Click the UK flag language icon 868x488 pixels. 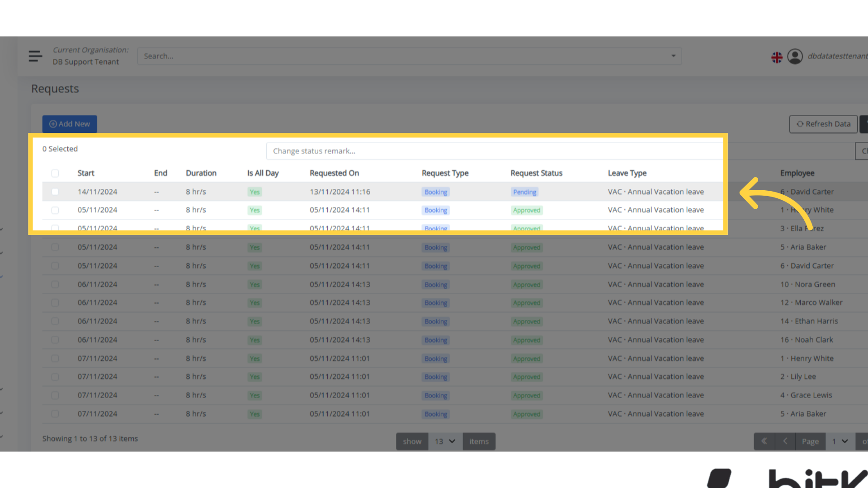coord(777,57)
